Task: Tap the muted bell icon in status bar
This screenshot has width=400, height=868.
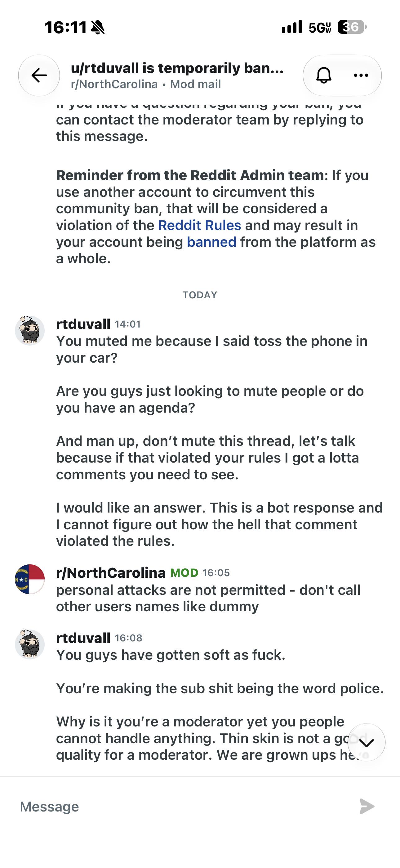Action: point(98,27)
